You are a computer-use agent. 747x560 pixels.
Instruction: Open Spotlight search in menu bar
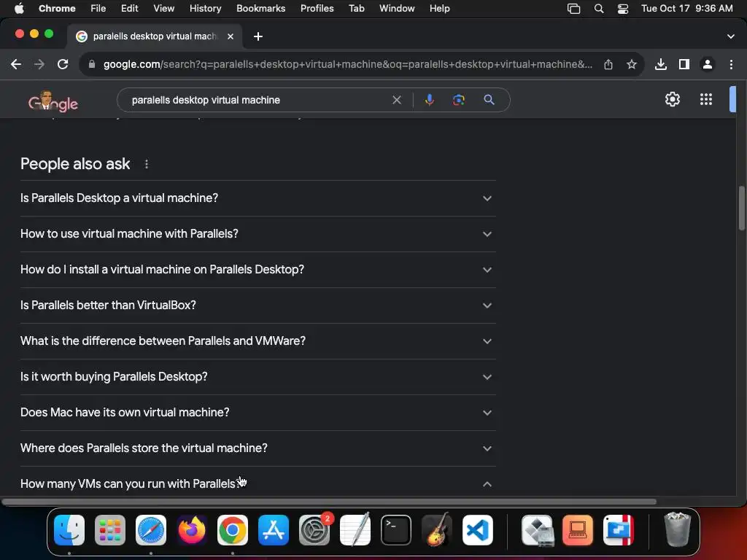coord(599,9)
